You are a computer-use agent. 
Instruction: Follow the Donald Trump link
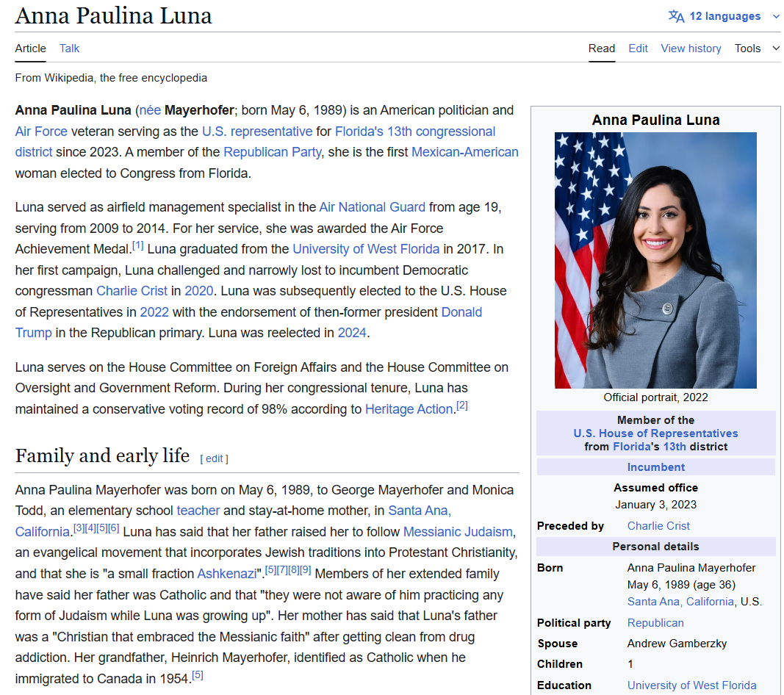click(x=461, y=312)
